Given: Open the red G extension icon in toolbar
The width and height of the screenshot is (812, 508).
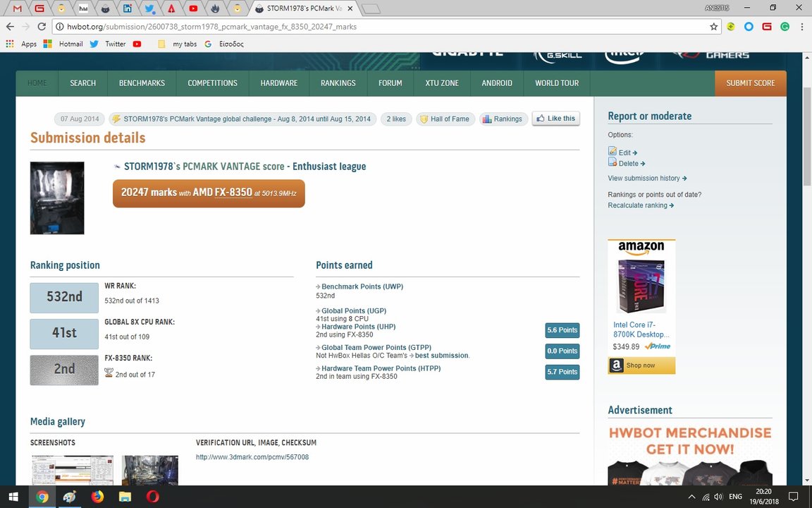Looking at the screenshot, I should point(767,26).
